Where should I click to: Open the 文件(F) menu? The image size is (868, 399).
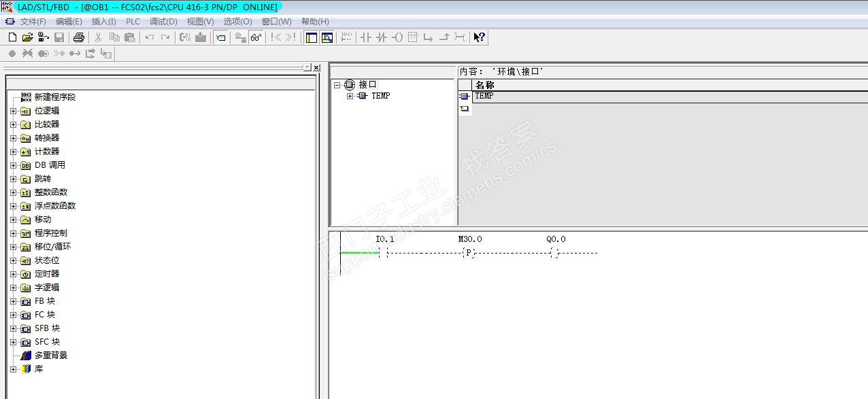click(x=33, y=22)
